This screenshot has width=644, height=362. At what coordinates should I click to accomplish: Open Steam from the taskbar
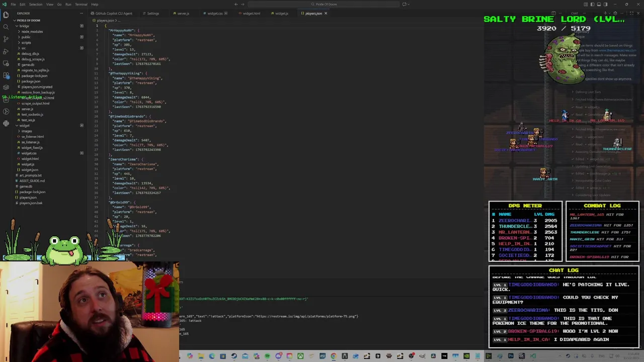click(234, 356)
